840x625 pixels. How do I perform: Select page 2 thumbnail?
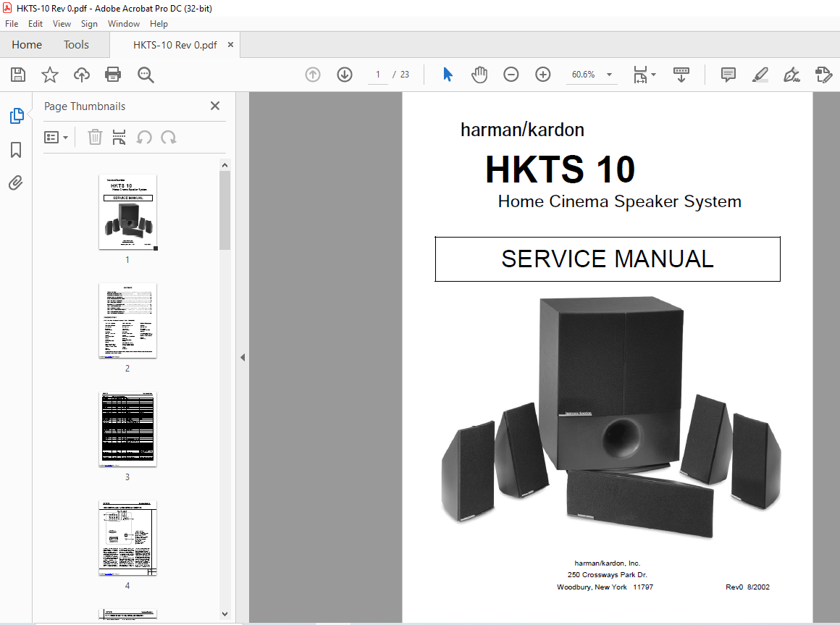[x=127, y=320]
